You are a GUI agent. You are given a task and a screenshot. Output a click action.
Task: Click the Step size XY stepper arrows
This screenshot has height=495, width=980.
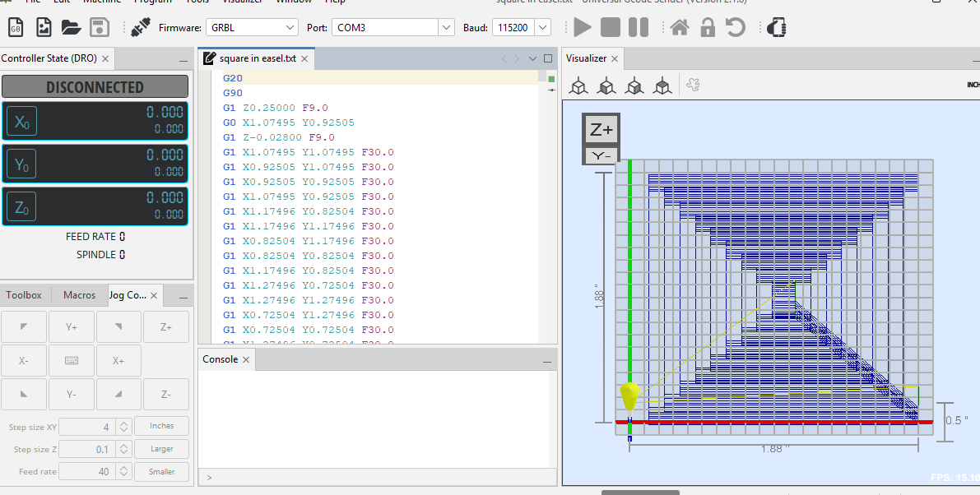(123, 427)
